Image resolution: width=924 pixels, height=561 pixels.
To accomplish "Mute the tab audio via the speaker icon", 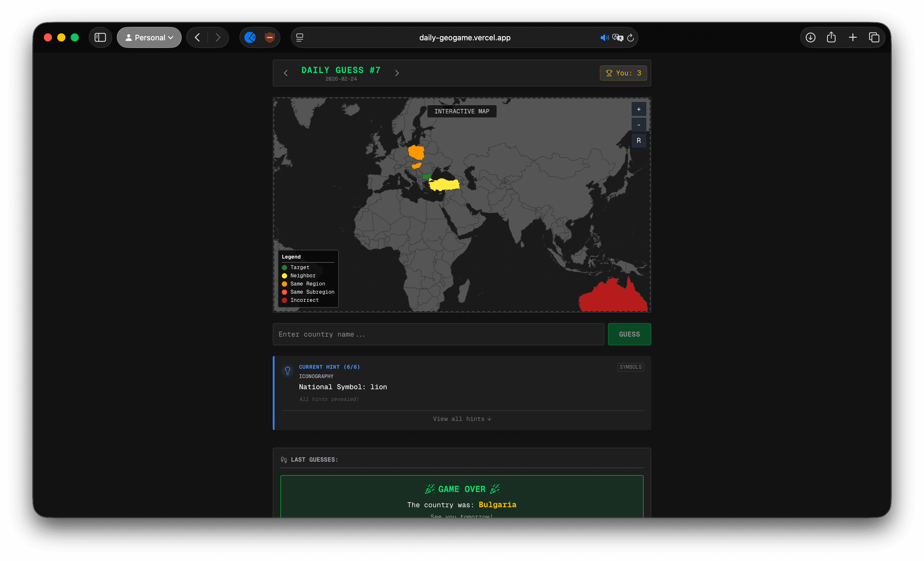I will (604, 37).
